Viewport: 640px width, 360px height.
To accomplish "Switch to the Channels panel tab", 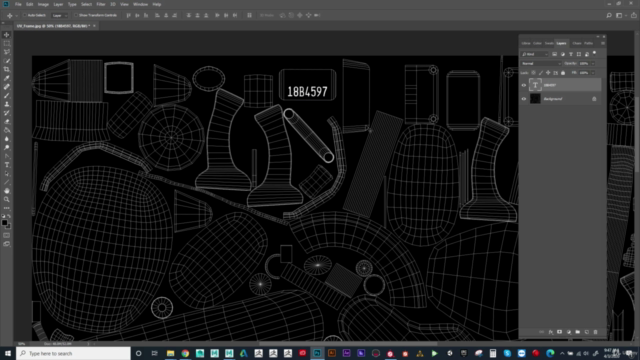I will coord(577,43).
